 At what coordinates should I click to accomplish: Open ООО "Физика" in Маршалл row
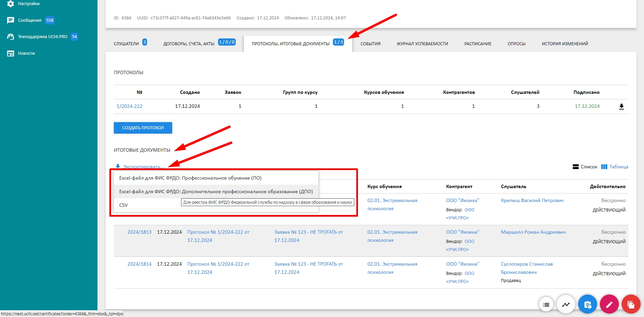(463, 232)
